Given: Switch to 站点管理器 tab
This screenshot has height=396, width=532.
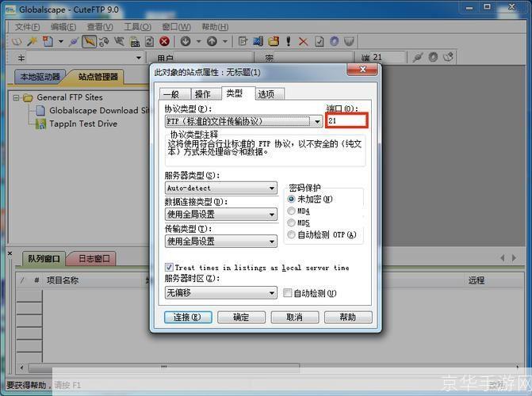Looking at the screenshot, I should 98,77.
